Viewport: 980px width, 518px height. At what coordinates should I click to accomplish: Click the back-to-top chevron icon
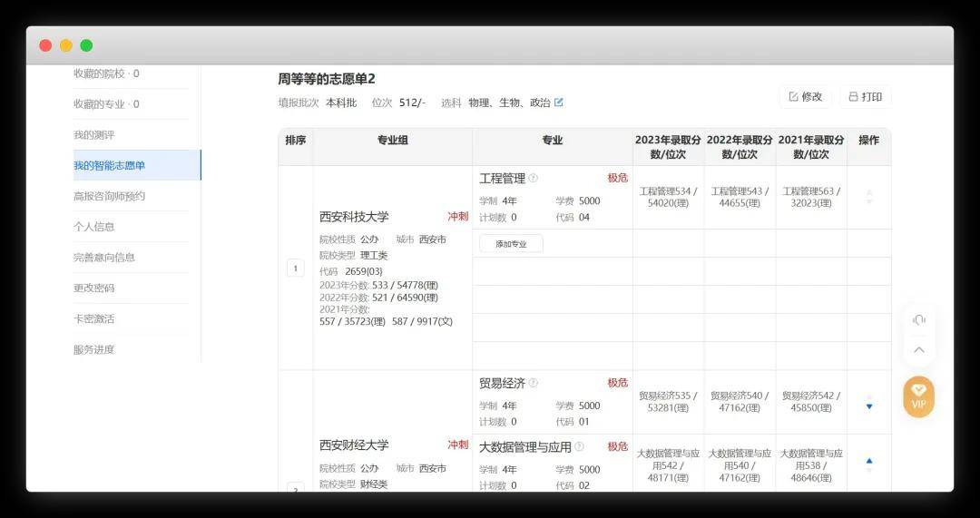(x=918, y=350)
